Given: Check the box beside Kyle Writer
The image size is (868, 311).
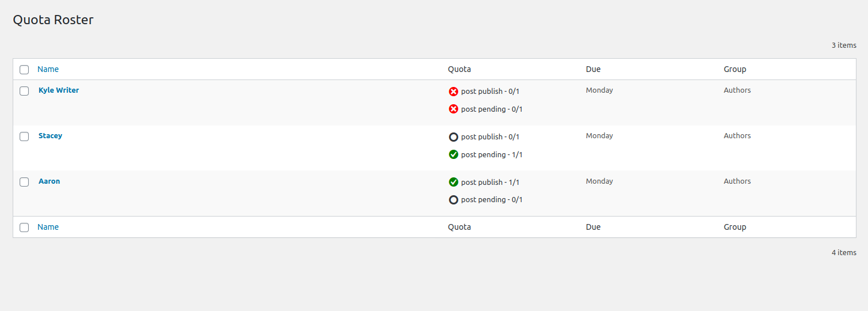Looking at the screenshot, I should [x=24, y=91].
